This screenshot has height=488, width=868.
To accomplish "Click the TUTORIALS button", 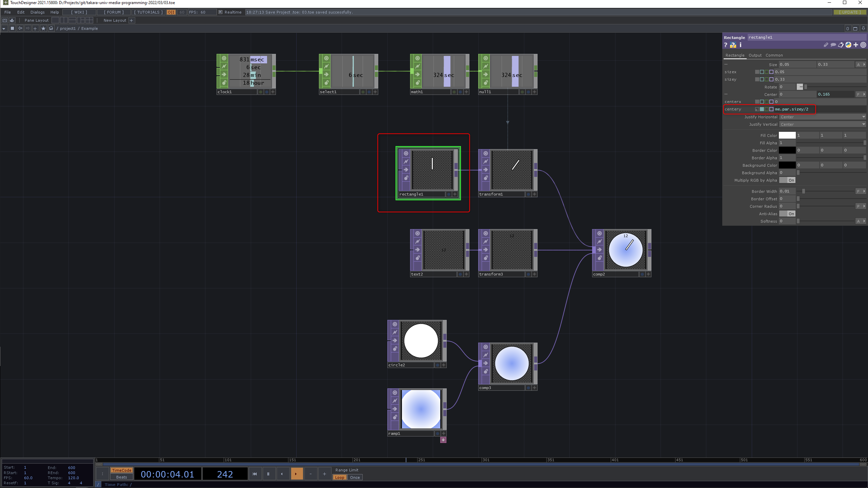I will pyautogui.click(x=148, y=12).
